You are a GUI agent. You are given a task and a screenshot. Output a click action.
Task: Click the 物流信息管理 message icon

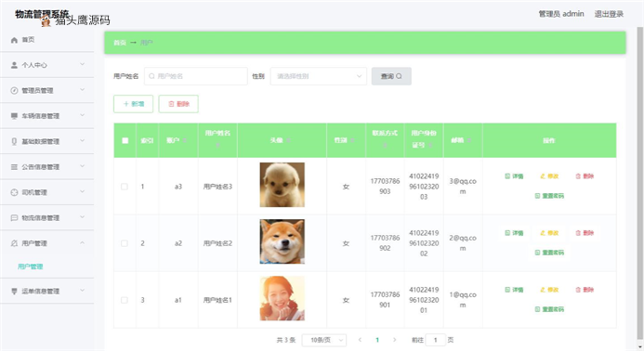point(14,217)
